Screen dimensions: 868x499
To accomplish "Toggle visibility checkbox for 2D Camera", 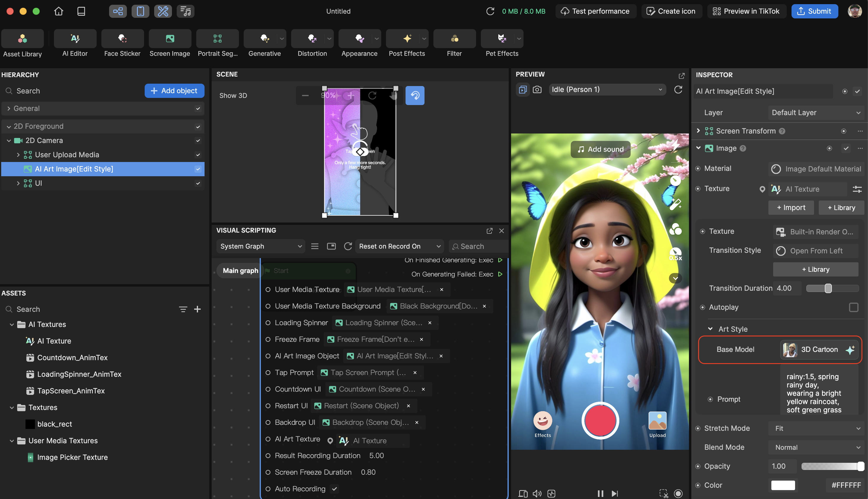I will (198, 141).
